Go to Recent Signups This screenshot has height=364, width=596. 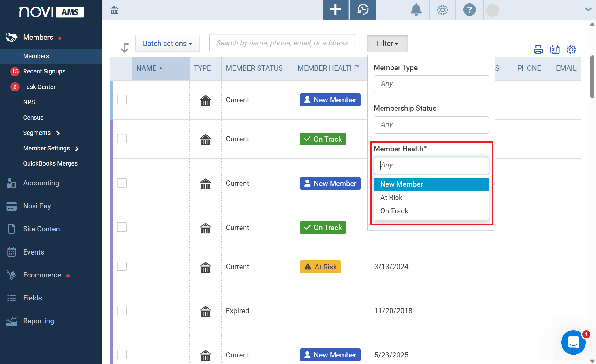click(x=44, y=71)
